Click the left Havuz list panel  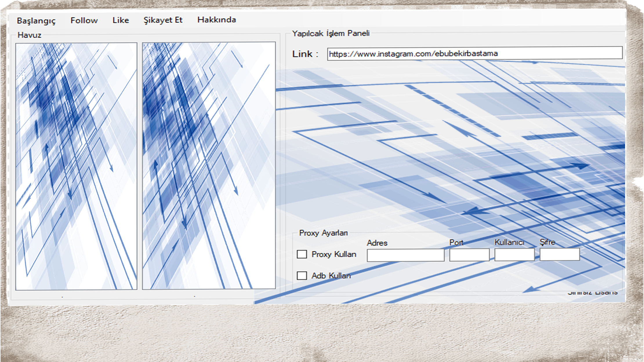coord(76,166)
